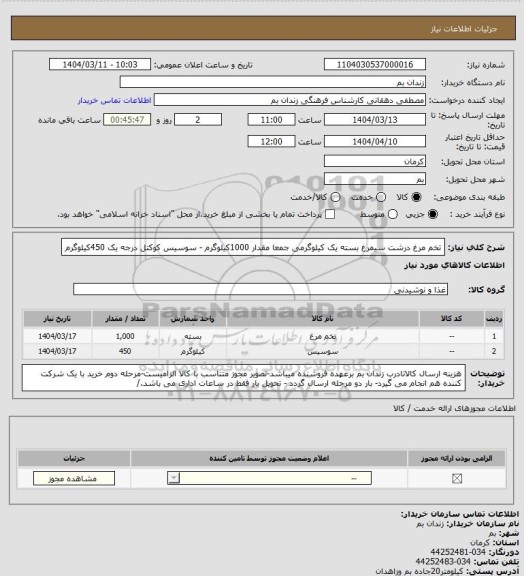This screenshot has height=576, width=524.
Task: Choose the متوسط purchase type radio
Action: click(393, 214)
